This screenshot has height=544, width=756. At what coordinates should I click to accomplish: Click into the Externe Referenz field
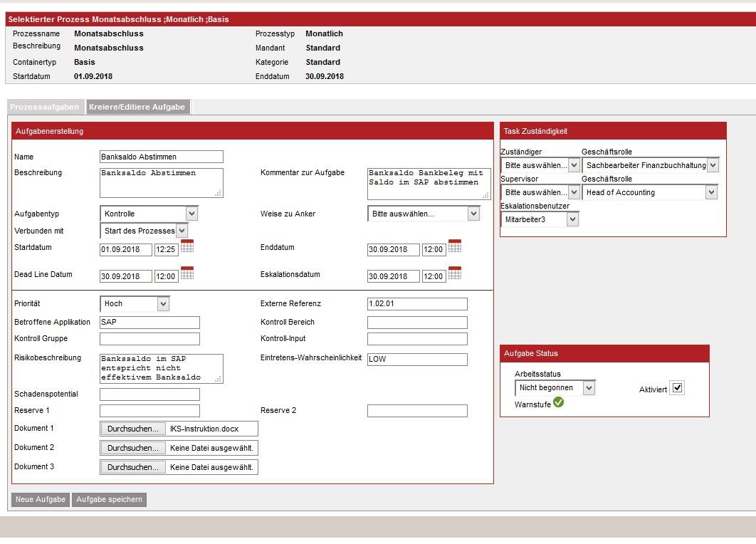(x=417, y=304)
